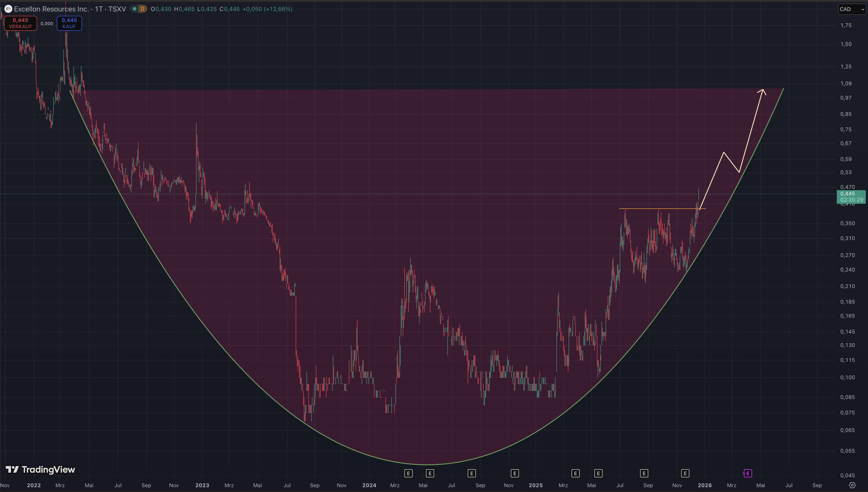Click the 1,09 price scale label

click(x=846, y=84)
